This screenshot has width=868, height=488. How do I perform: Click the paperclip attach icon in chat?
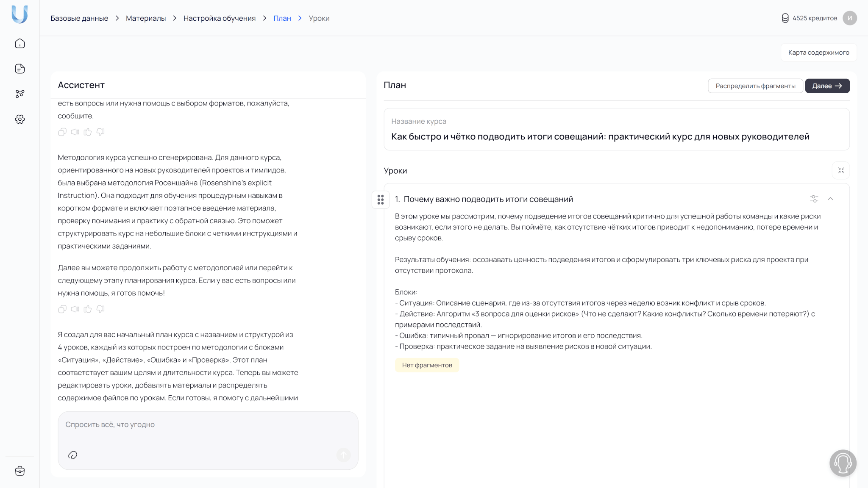coord(72,455)
